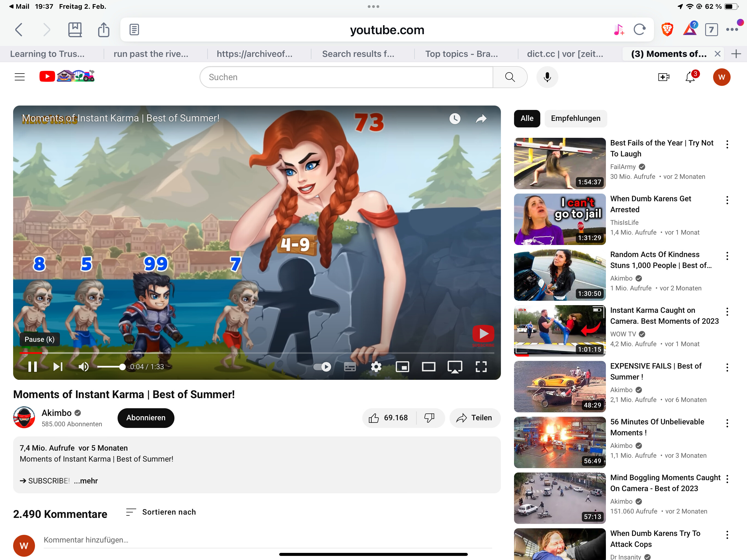Reload the youtube.com page
This screenshot has width=747, height=560.
tap(640, 30)
